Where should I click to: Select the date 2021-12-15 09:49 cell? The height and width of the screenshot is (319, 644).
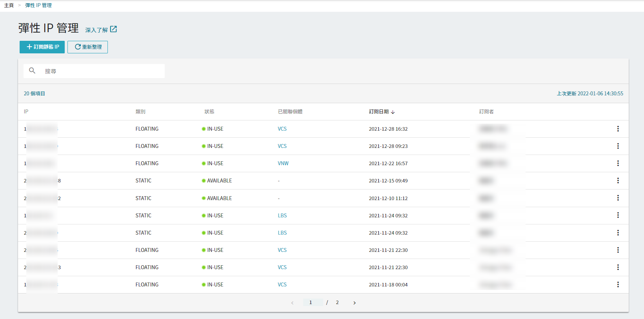pyautogui.click(x=388, y=181)
